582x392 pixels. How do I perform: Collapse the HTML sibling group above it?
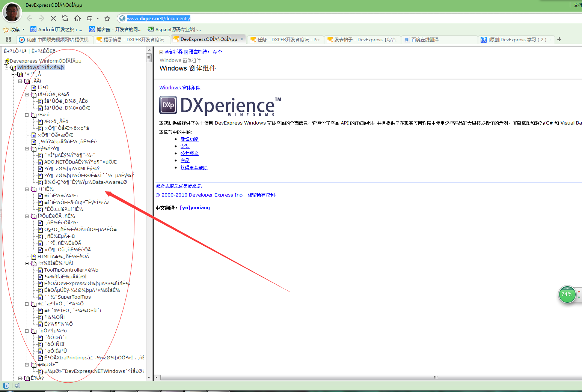click(x=27, y=216)
